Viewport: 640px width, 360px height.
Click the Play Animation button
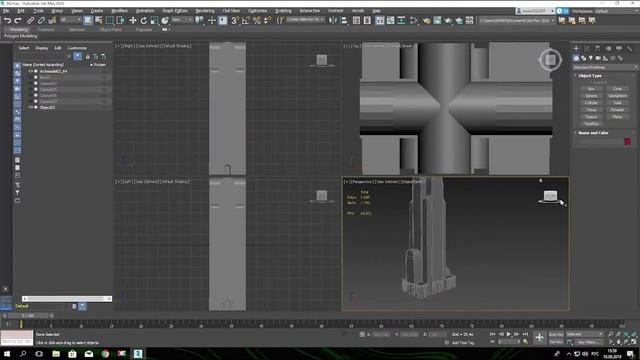pyautogui.click(x=509, y=334)
